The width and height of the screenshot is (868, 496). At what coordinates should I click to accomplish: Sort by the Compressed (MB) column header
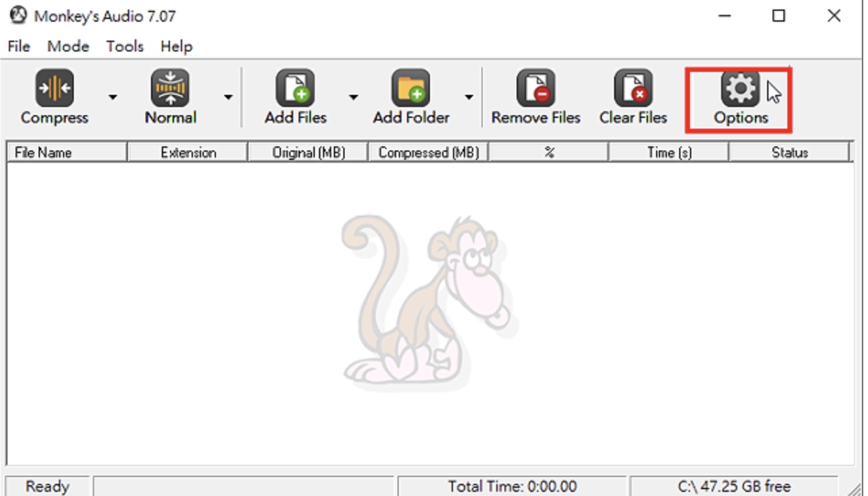click(x=429, y=152)
